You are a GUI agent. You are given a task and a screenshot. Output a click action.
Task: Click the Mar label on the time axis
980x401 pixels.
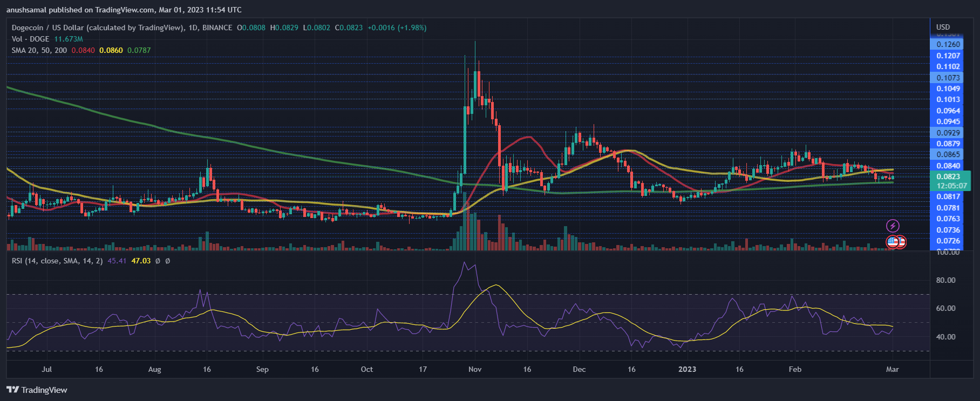tap(892, 369)
